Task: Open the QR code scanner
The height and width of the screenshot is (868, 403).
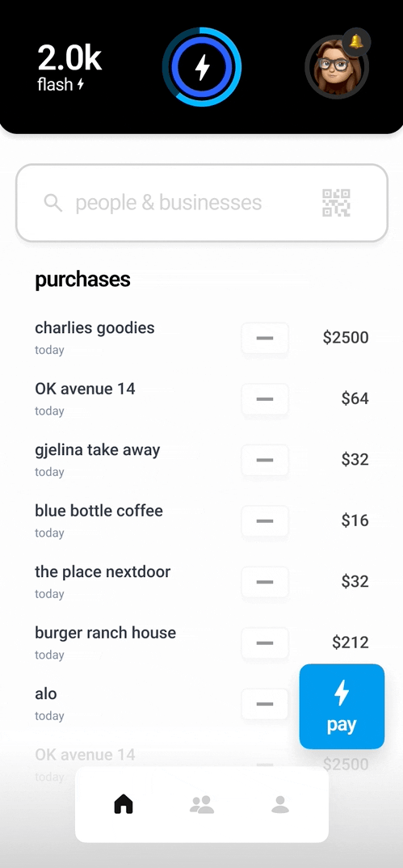Action: pyautogui.click(x=336, y=203)
